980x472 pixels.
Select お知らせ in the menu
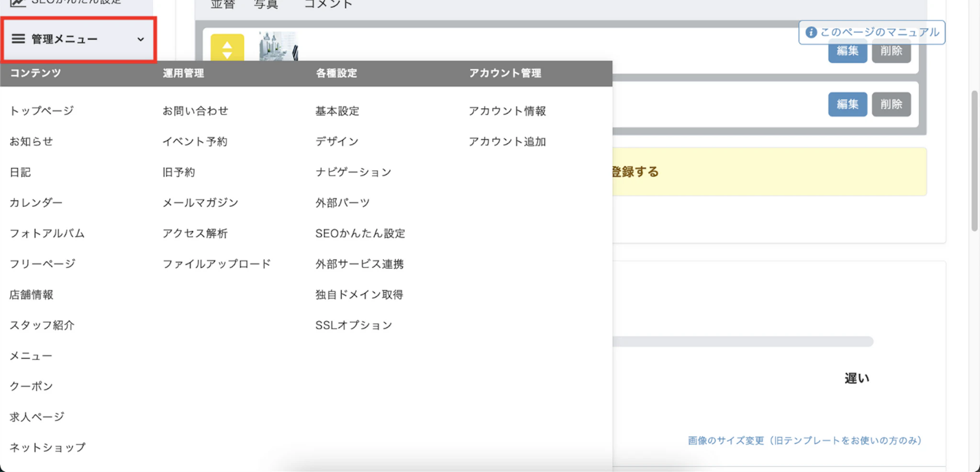[x=31, y=142]
